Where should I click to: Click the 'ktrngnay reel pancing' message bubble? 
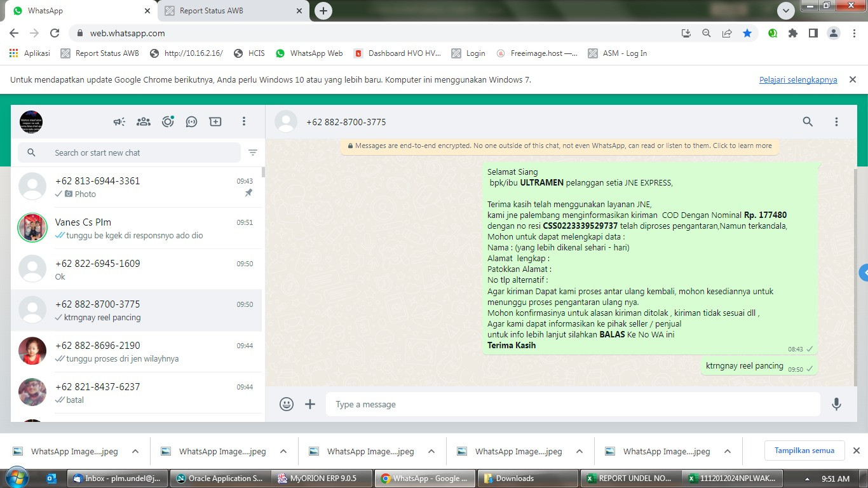coord(759,367)
